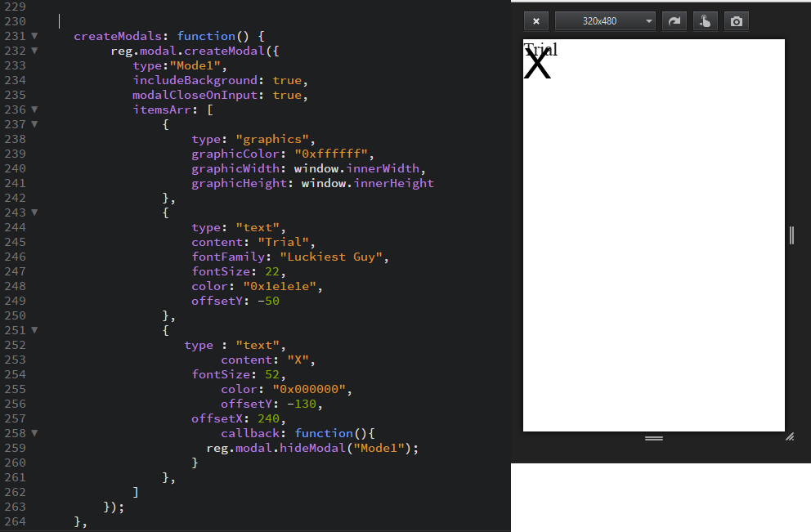The image size is (811, 532).
Task: Collapse code fold at line 236
Action: (x=34, y=110)
